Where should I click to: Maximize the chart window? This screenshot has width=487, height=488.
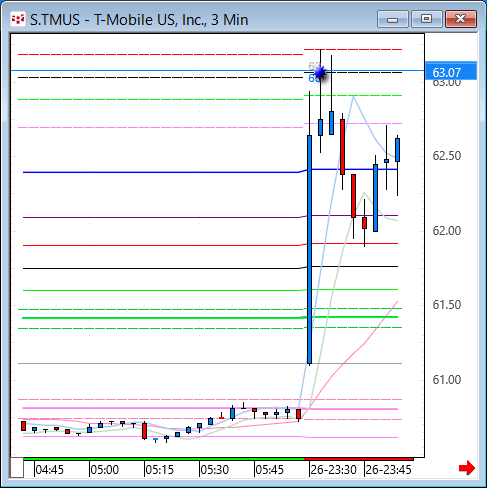tap(426, 19)
